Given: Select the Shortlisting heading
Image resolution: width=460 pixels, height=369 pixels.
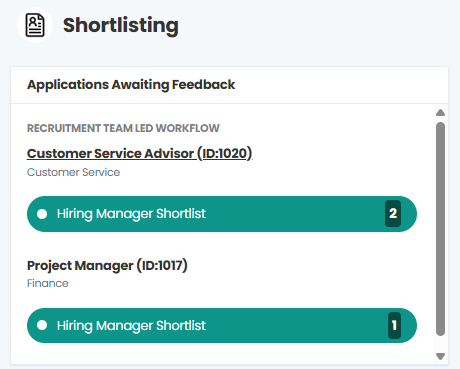Looking at the screenshot, I should pos(121,25).
